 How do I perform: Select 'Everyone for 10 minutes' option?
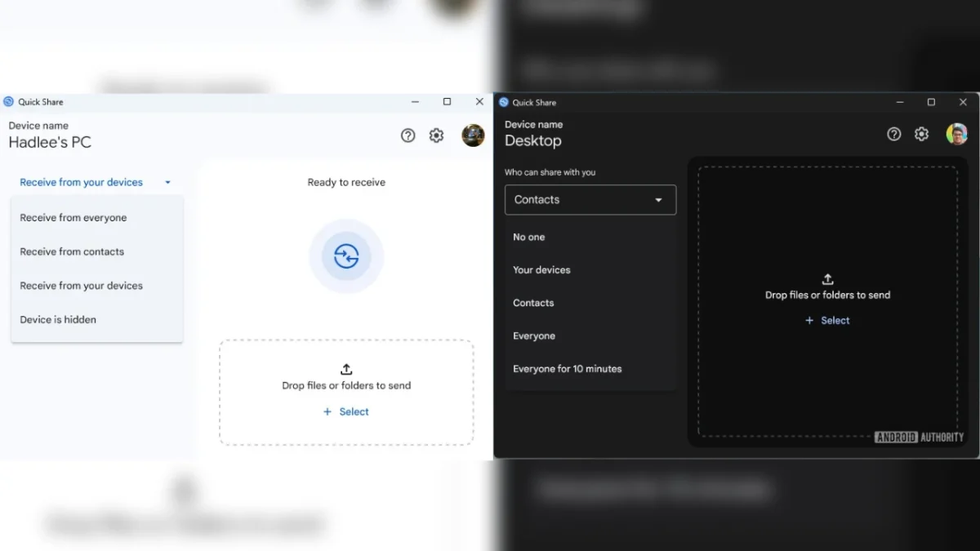[567, 369]
